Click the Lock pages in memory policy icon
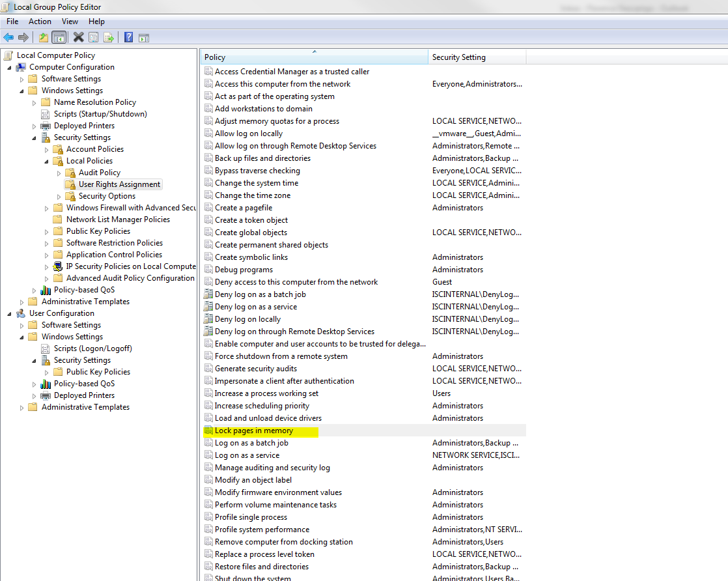Screen dimensions: 728x581 [208, 431]
